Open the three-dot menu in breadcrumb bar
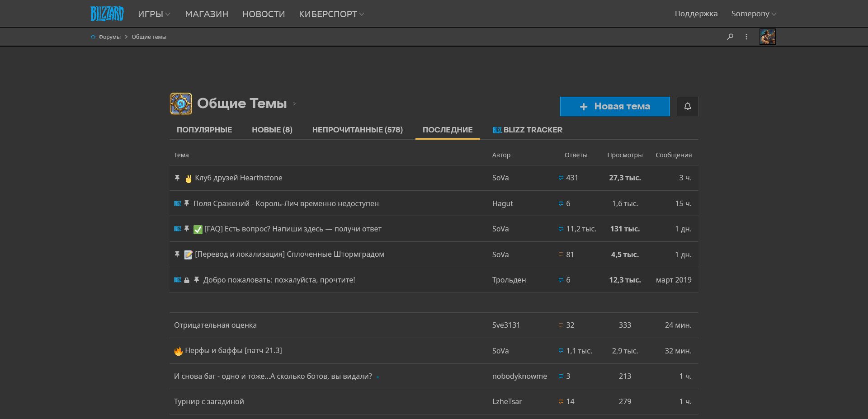The image size is (868, 419). tap(746, 37)
